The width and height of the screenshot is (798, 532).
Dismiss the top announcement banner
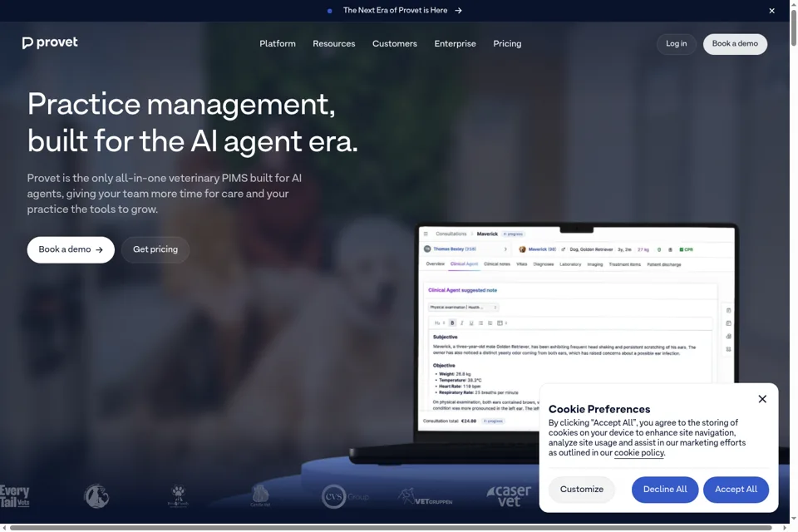tap(771, 11)
